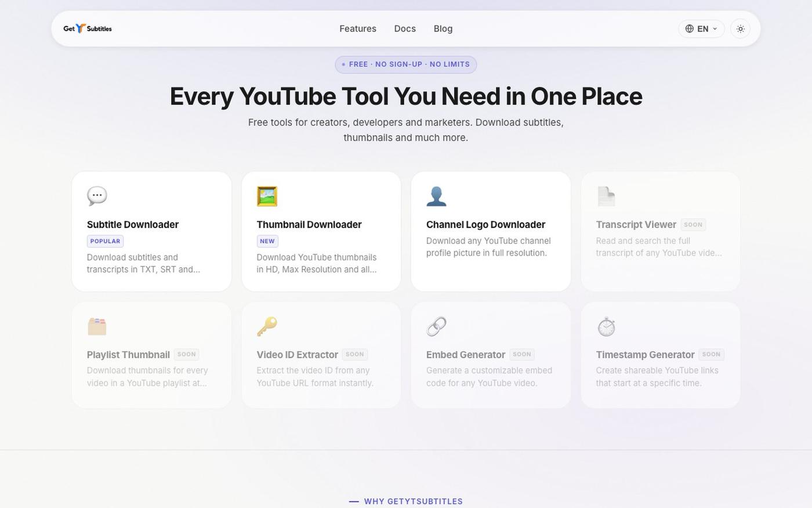Click the Subtitle Downloader description text
Image resolution: width=812 pixels, height=508 pixels.
[x=143, y=264]
